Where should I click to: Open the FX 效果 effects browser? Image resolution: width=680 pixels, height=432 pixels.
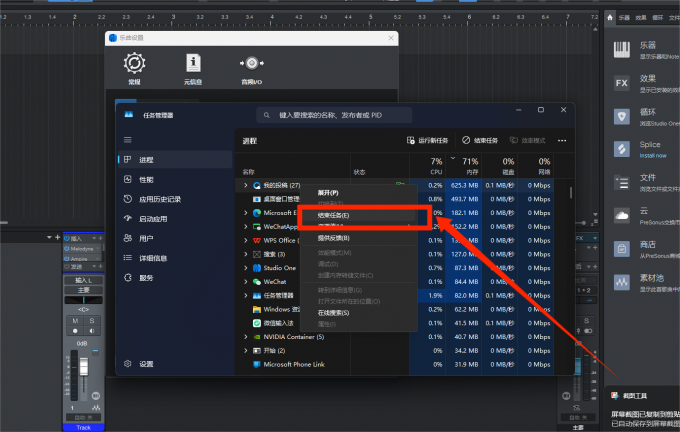pyautogui.click(x=621, y=83)
